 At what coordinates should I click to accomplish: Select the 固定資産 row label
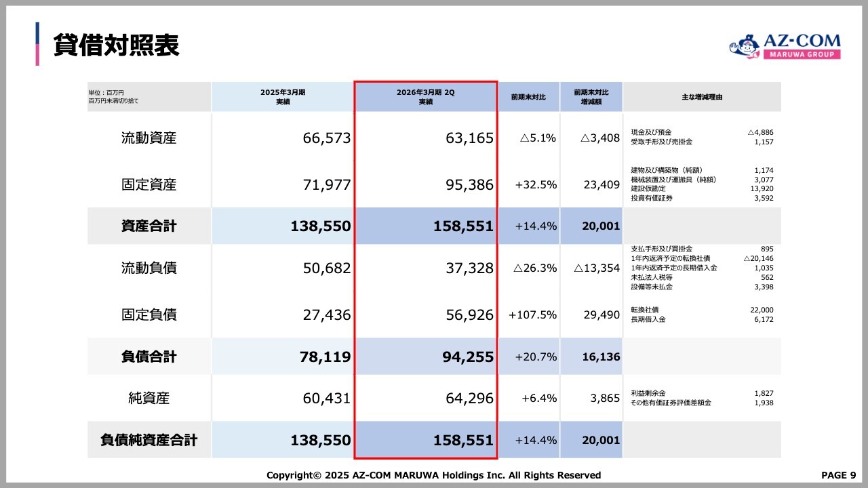click(149, 184)
